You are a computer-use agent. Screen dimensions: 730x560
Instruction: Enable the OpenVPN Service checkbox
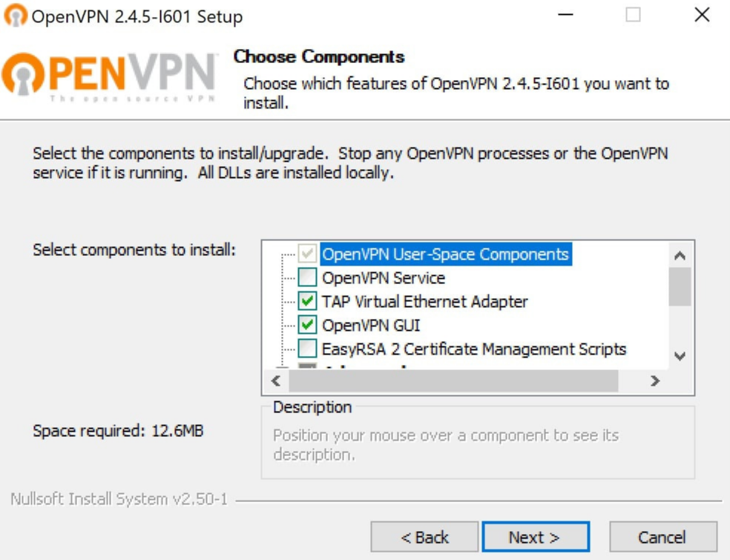coord(307,277)
